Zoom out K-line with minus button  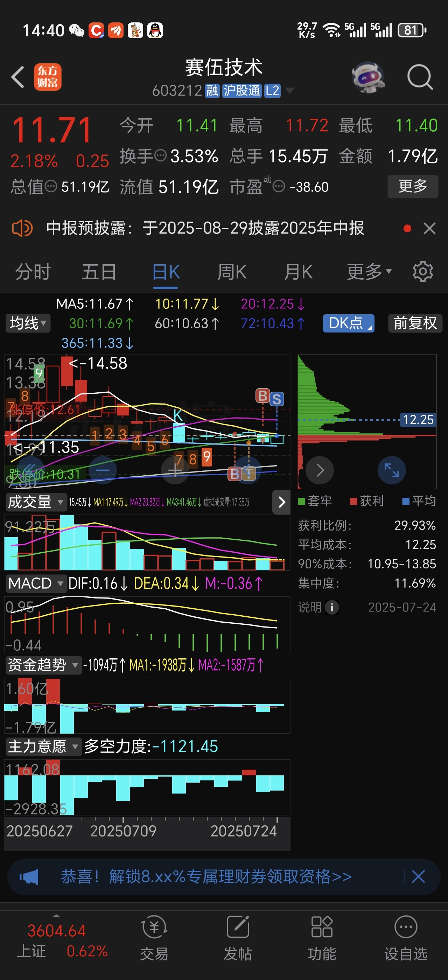pos(102,470)
